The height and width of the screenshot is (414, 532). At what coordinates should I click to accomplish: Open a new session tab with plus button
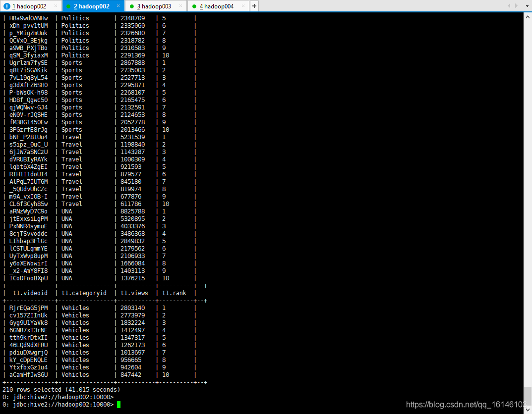(x=254, y=6)
